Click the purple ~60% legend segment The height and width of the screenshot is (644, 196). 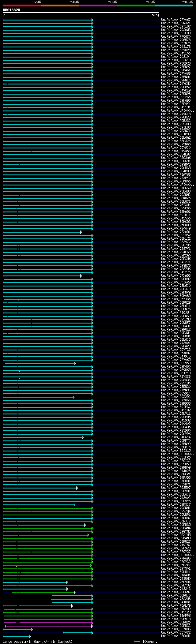point(98,6)
